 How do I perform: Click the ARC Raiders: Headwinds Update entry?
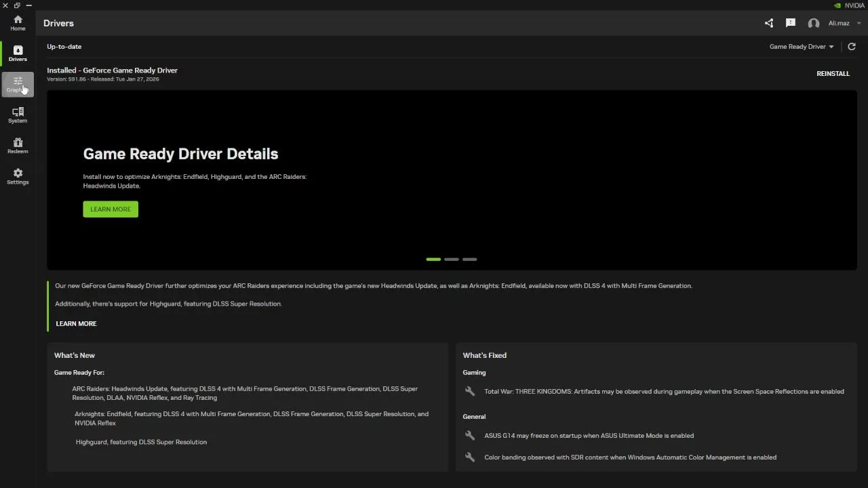pyautogui.click(x=245, y=393)
